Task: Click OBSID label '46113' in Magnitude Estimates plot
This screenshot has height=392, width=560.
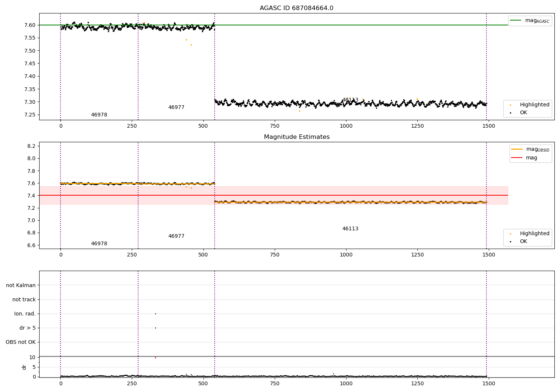Action: tap(350, 229)
